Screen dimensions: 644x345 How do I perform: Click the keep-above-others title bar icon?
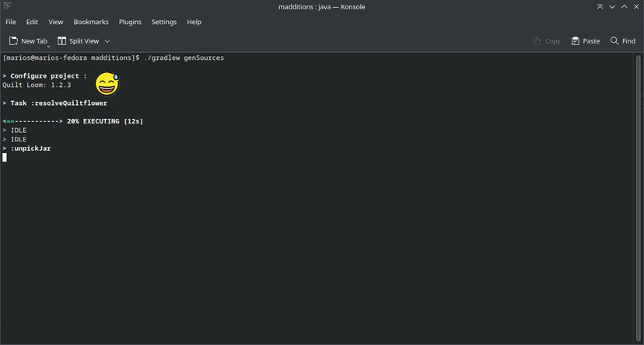pyautogui.click(x=600, y=6)
